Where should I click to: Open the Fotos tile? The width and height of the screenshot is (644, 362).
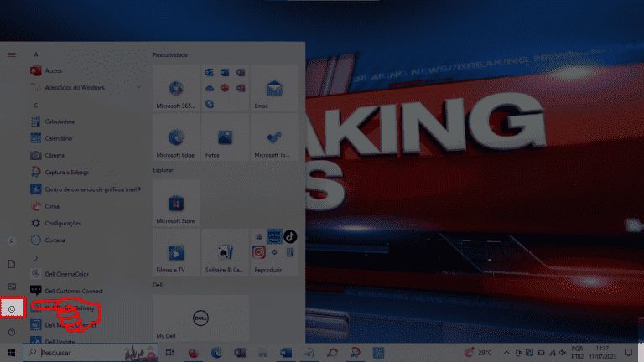(x=225, y=138)
